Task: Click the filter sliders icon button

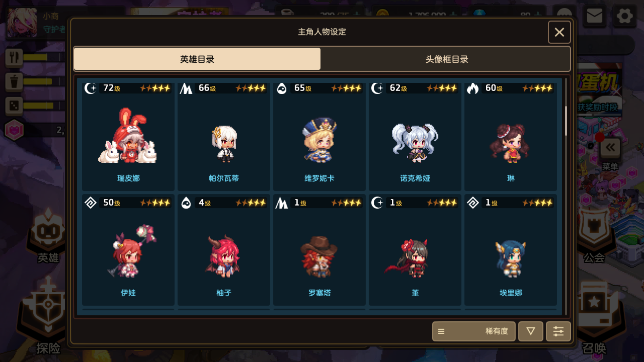Action: click(558, 331)
